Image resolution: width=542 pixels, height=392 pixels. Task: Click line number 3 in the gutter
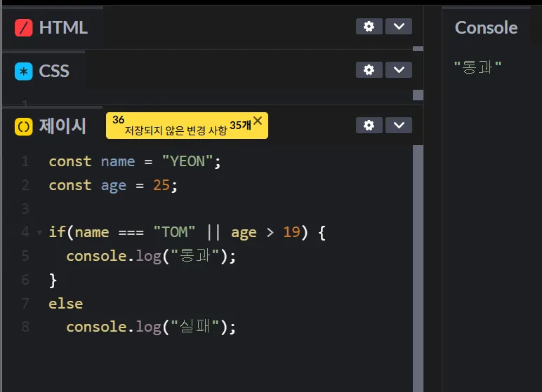point(25,208)
